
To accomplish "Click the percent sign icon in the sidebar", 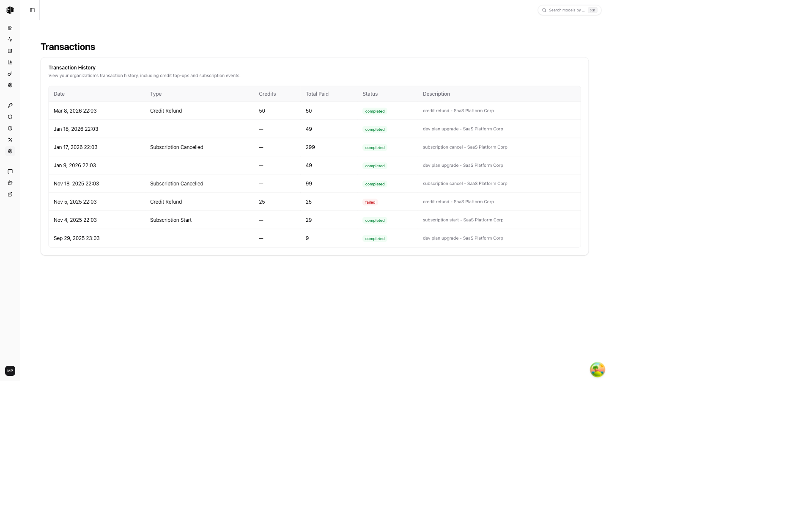I will [x=10, y=140].
